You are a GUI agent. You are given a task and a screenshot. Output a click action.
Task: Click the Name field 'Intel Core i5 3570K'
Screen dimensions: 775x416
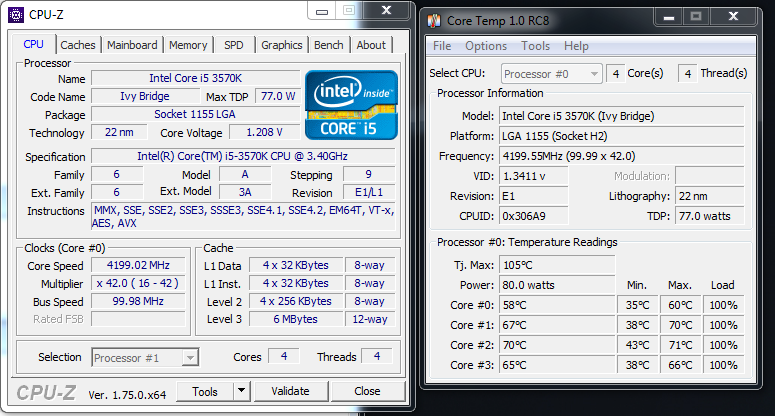[x=196, y=79]
